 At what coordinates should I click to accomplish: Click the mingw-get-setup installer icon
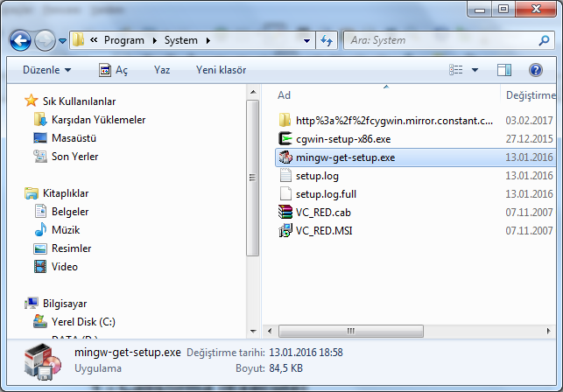(285, 157)
